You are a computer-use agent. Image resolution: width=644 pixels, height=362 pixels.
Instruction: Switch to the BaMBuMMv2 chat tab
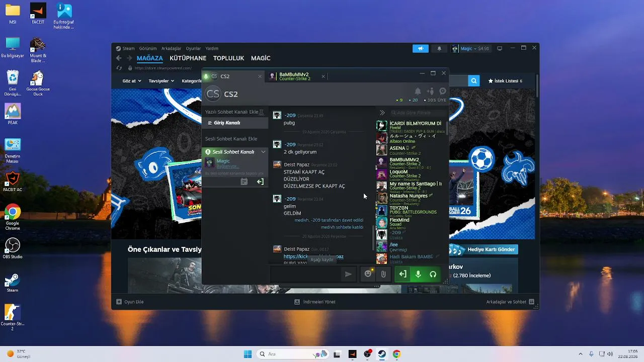(x=297, y=76)
